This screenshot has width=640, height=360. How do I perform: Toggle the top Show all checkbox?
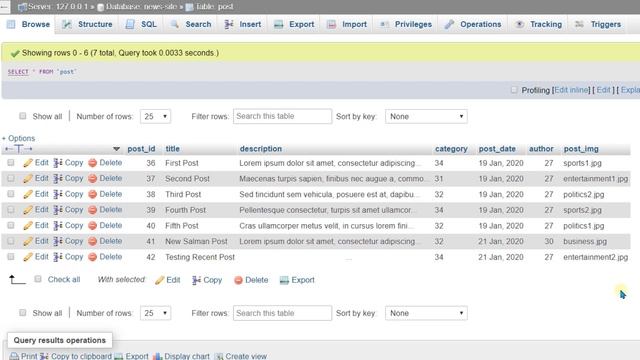tap(23, 116)
